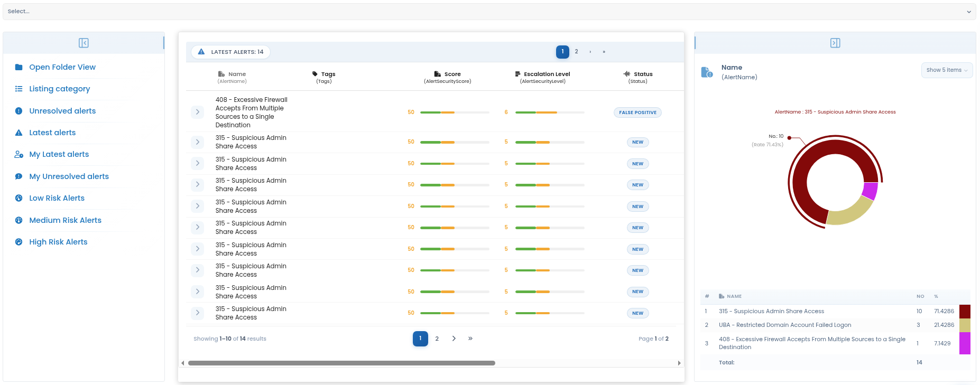
Task: Click the dark red swatch for 315 alert
Action: [965, 311]
